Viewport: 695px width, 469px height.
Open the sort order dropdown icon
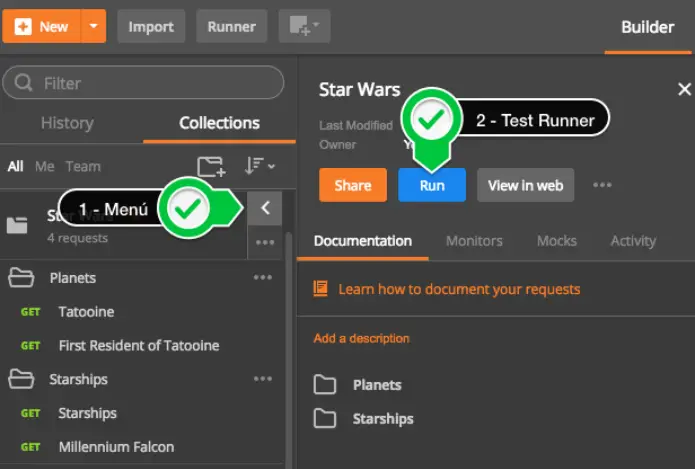point(259,167)
